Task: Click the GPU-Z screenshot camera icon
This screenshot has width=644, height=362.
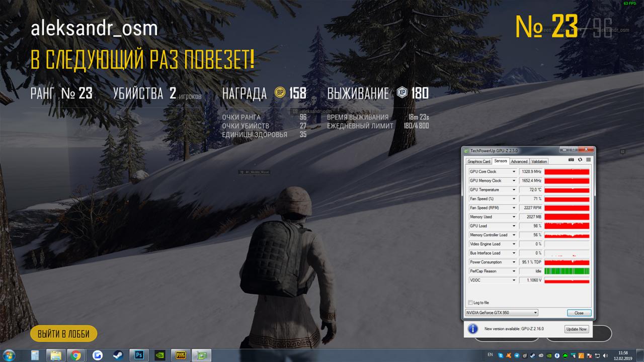Action: (x=571, y=160)
